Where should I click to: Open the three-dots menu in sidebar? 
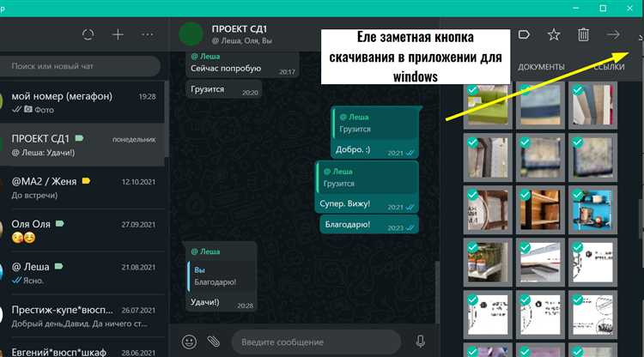148,34
